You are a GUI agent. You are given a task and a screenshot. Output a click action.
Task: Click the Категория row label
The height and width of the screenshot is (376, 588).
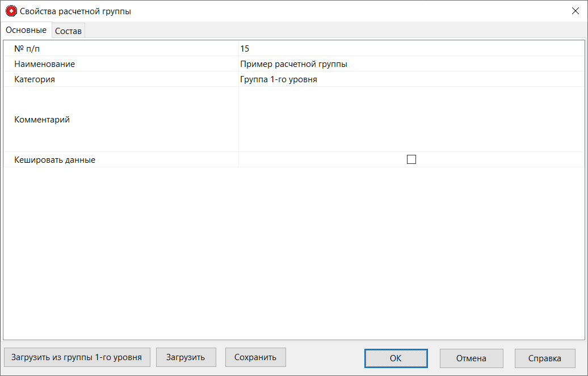pyautogui.click(x=33, y=79)
